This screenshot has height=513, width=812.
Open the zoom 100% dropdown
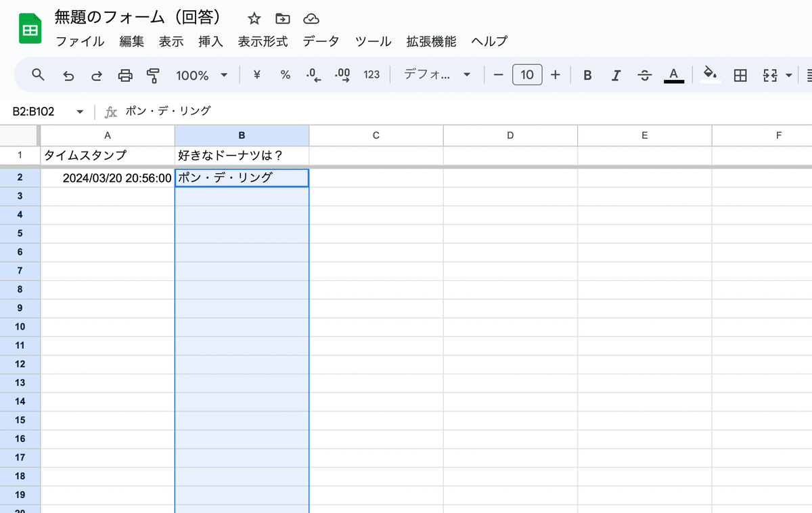point(202,75)
